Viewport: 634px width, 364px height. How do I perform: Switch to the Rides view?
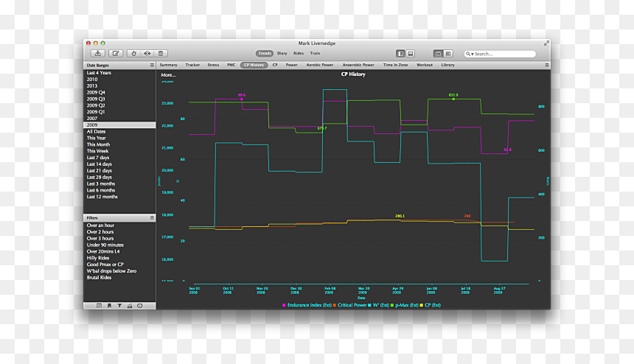click(299, 53)
